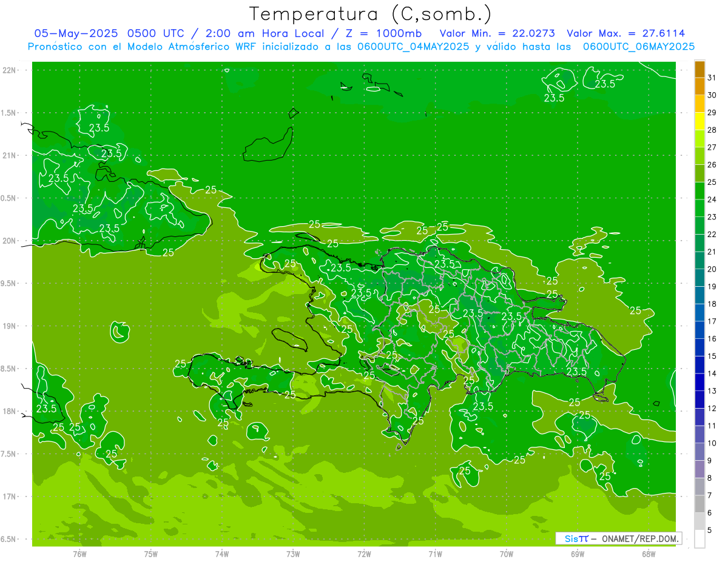Click the '73W' longitude label
728x562 pixels.
coord(293,554)
